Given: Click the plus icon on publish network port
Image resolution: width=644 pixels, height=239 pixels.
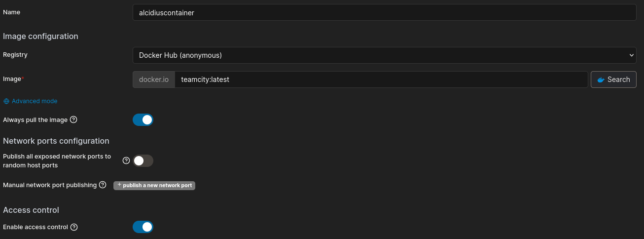Looking at the screenshot, I should tap(119, 185).
